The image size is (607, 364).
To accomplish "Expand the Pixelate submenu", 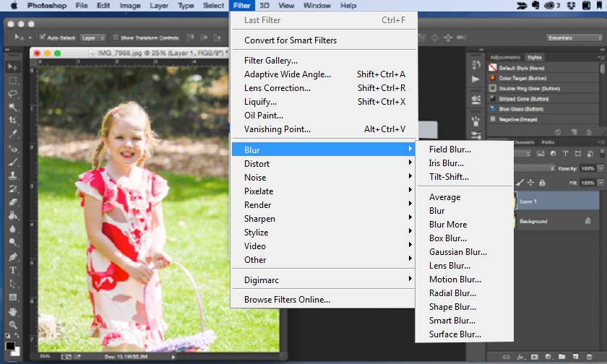I will tap(323, 191).
